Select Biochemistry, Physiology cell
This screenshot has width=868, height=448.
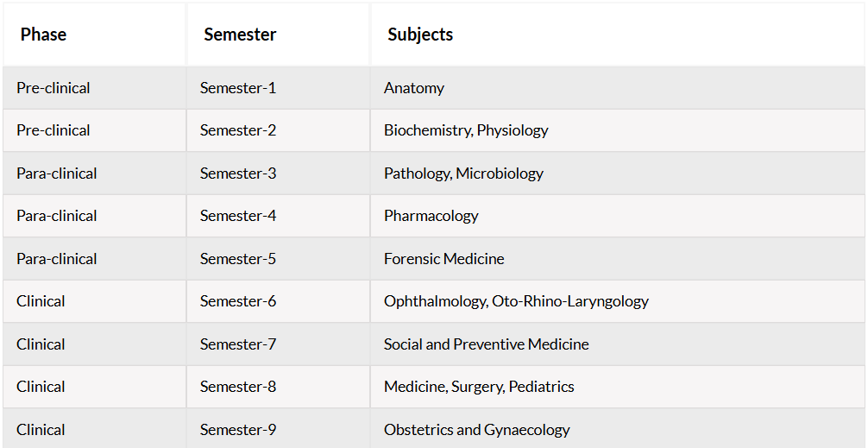617,130
